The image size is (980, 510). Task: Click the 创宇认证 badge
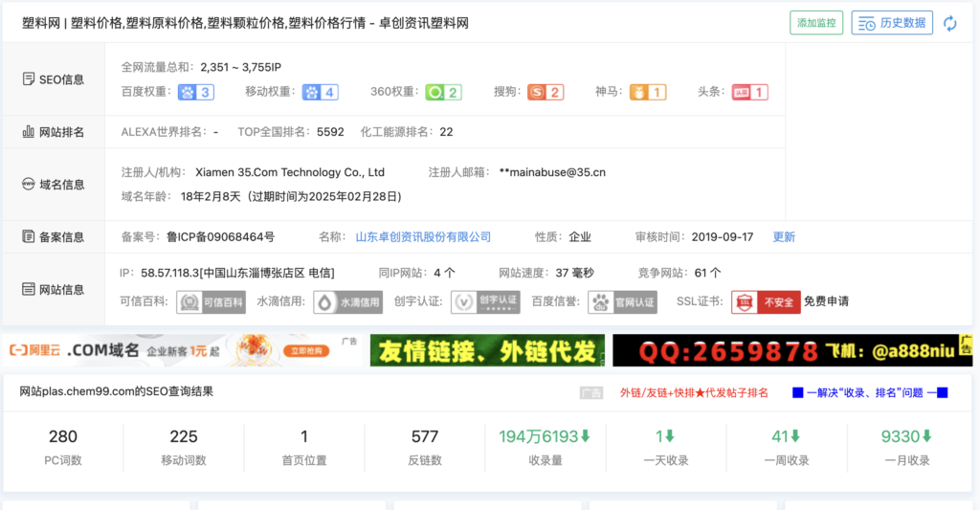485,302
